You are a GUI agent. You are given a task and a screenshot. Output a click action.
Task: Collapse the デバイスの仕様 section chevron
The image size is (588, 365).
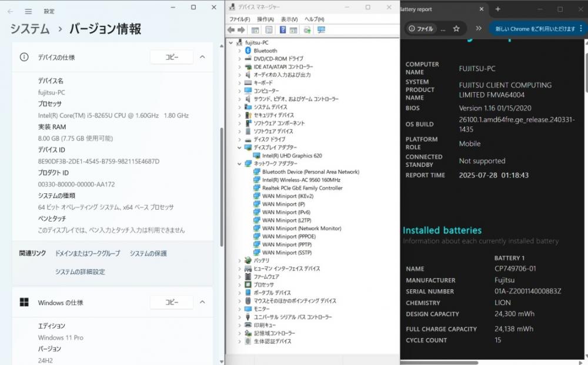202,57
